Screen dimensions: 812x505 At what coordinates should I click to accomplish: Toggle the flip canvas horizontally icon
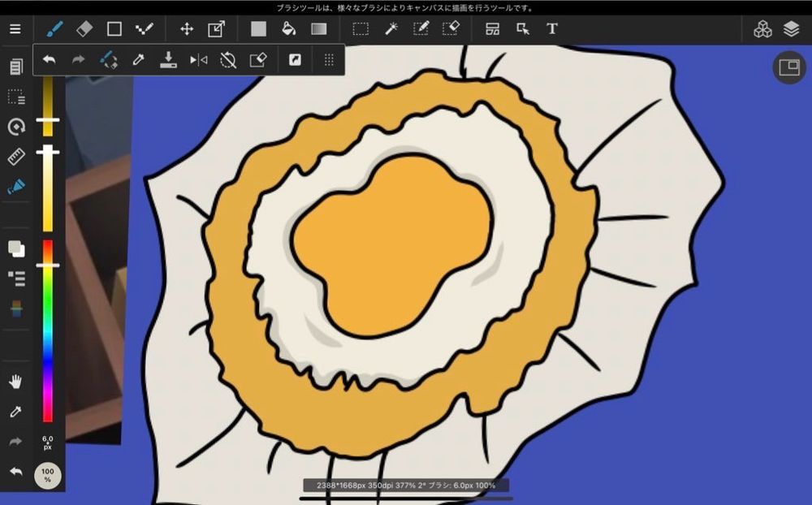[198, 60]
